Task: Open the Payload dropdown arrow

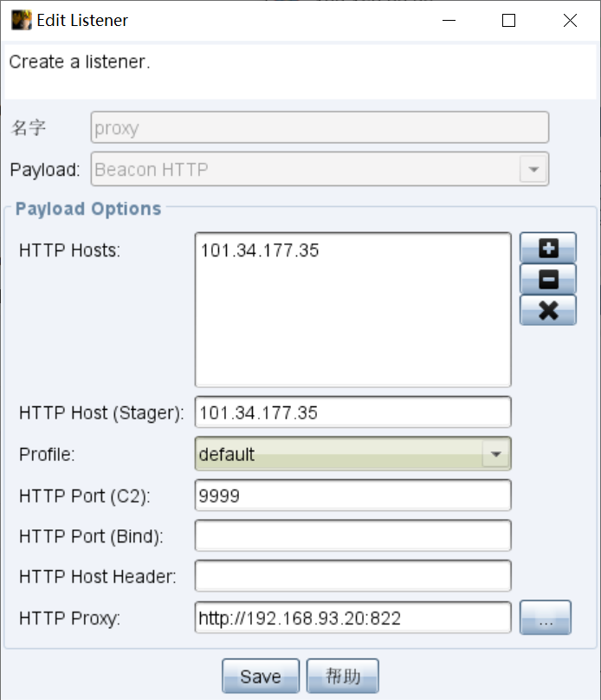Action: (x=533, y=170)
